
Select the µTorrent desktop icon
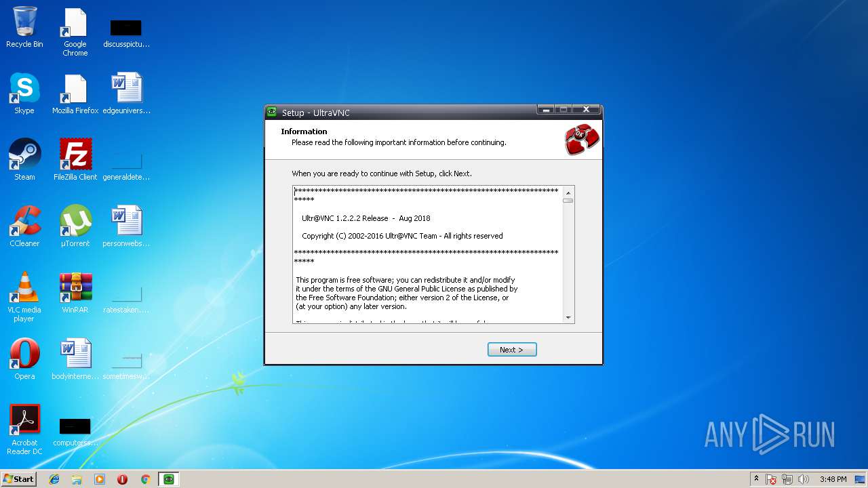[x=75, y=226]
